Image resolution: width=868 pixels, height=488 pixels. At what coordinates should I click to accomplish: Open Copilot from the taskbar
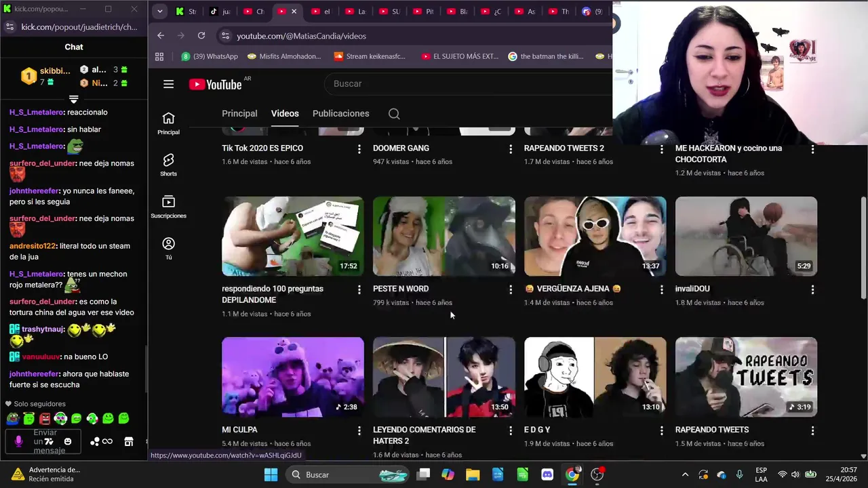448,474
